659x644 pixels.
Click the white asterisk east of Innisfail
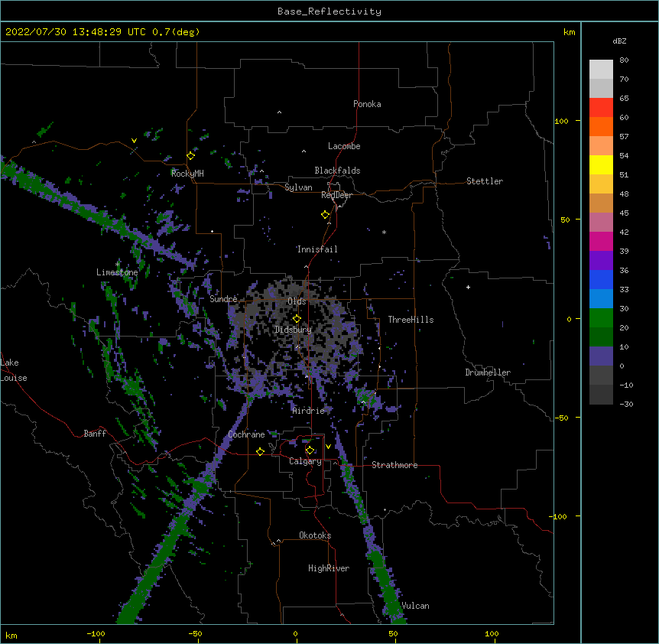pyautogui.click(x=384, y=232)
